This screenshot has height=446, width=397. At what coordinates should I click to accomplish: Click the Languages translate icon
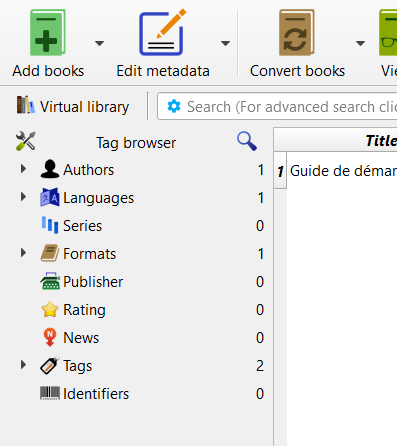coord(50,197)
